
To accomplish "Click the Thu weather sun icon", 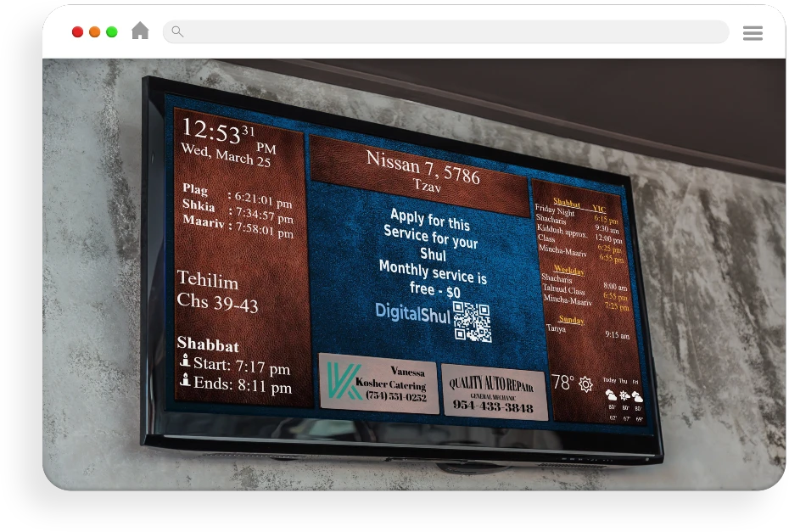I will (x=624, y=395).
